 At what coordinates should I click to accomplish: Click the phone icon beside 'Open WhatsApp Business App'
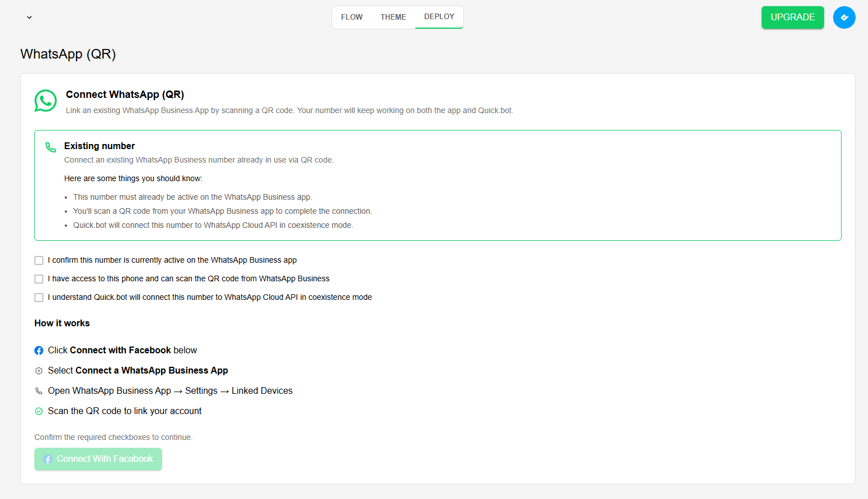pyautogui.click(x=39, y=391)
